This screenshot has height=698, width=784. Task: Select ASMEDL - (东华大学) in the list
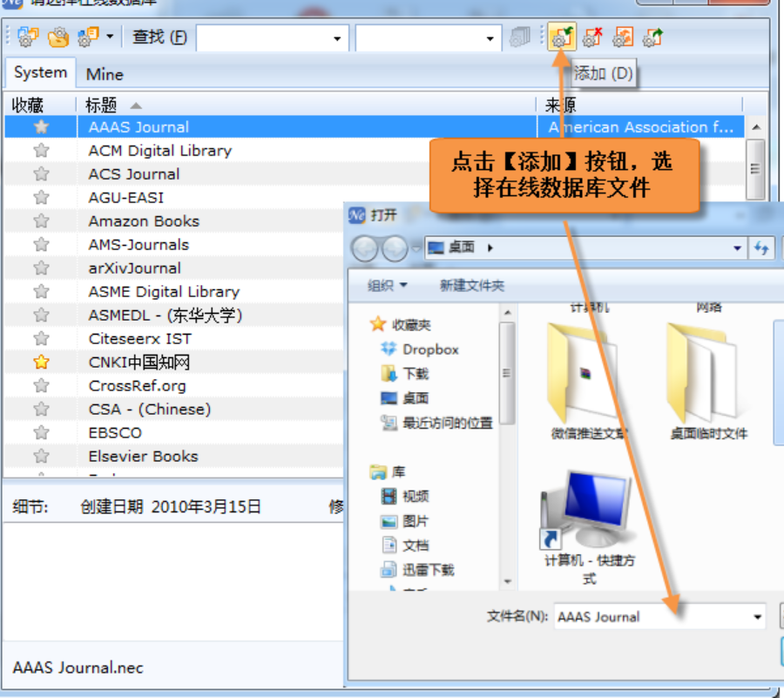point(166,315)
